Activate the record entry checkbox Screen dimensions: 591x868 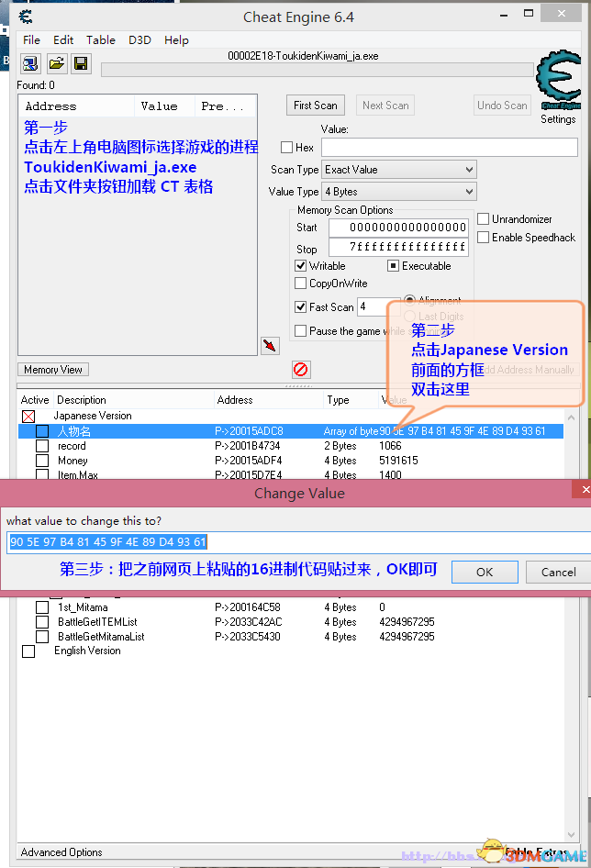point(42,446)
